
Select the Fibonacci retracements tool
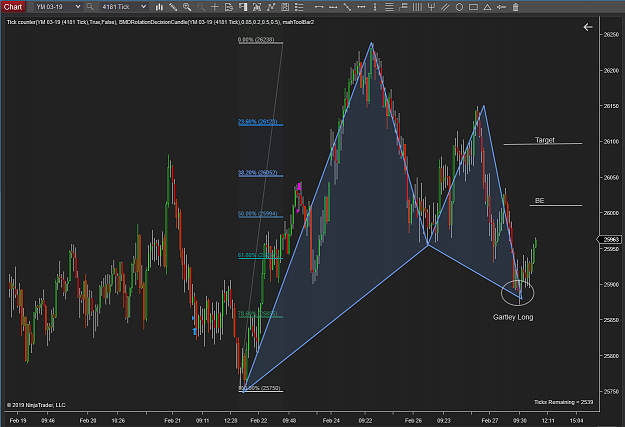[x=389, y=7]
